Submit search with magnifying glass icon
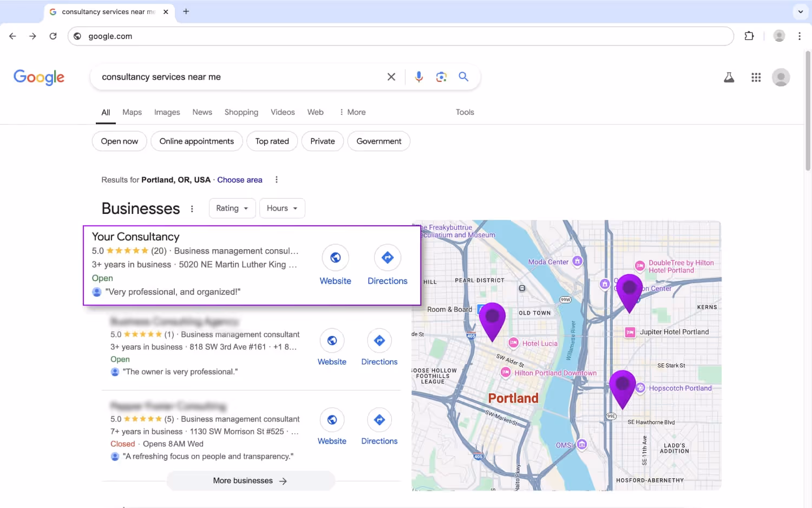This screenshot has width=812, height=508. (463, 77)
